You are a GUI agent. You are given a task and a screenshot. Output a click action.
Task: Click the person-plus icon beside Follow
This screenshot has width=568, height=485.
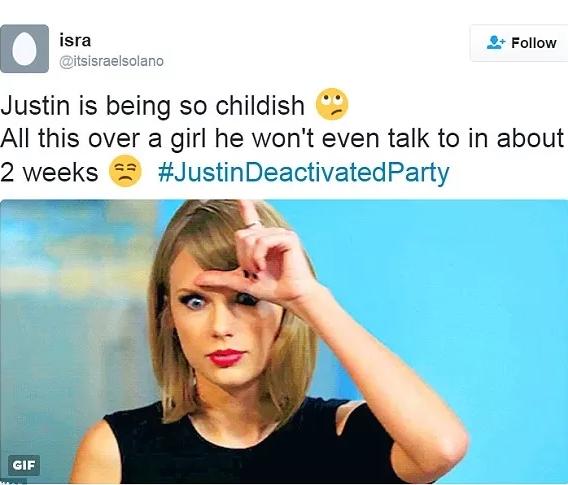[x=495, y=43]
